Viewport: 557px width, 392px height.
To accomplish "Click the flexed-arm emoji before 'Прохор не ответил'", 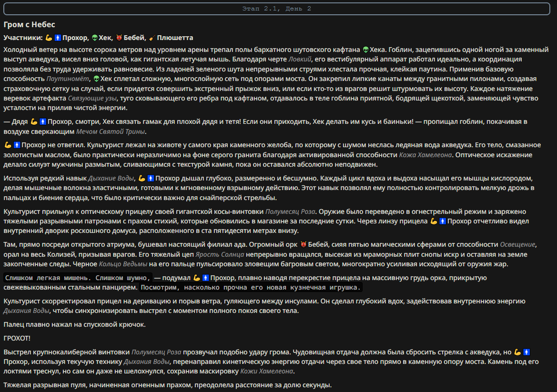I will pos(8,145).
